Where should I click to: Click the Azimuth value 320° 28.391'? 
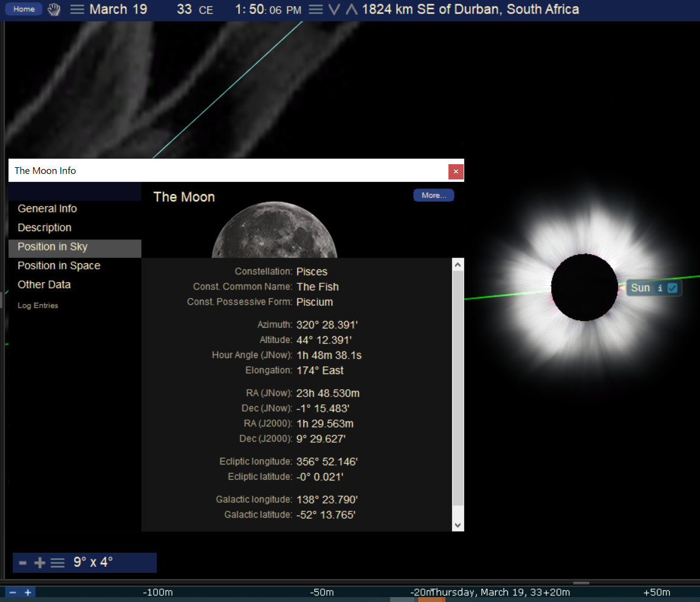[327, 325]
